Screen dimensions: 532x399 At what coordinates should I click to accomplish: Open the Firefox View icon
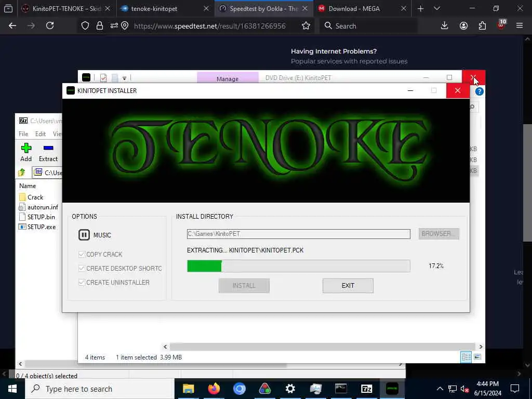click(8, 8)
